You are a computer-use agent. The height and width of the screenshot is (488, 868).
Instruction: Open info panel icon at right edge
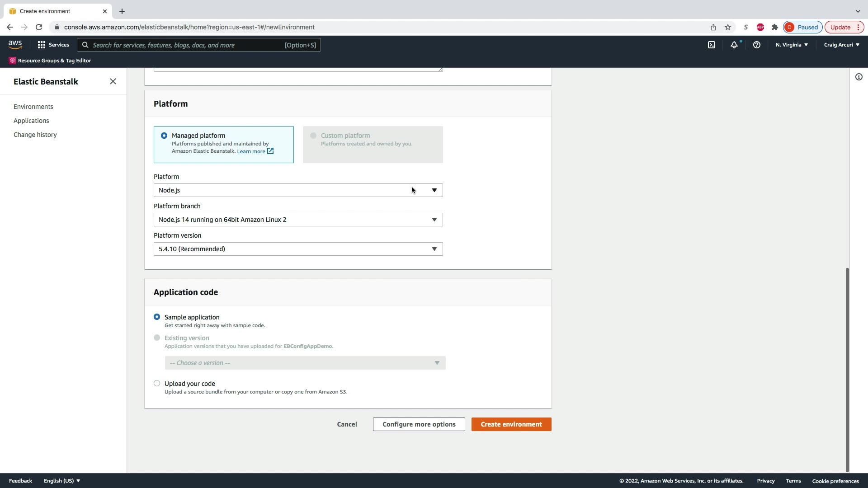point(859,77)
